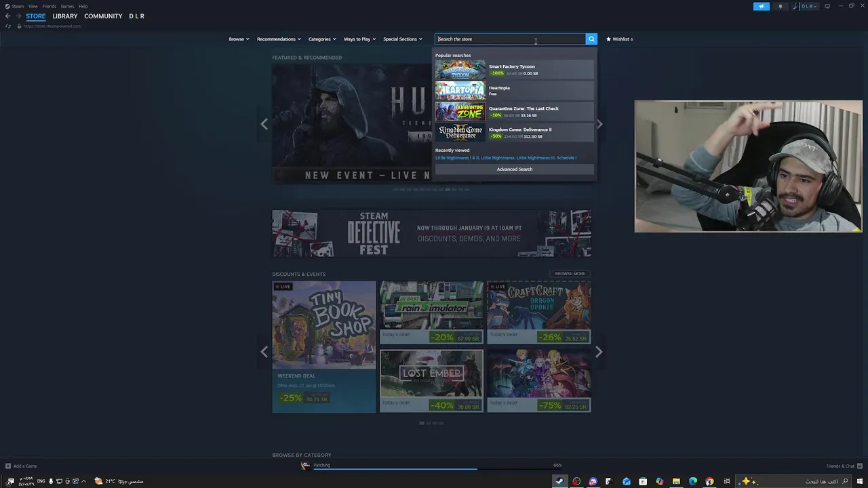The width and height of the screenshot is (868, 488).
Task: Open the Hunt: Showdown featured banner
Action: [353, 123]
